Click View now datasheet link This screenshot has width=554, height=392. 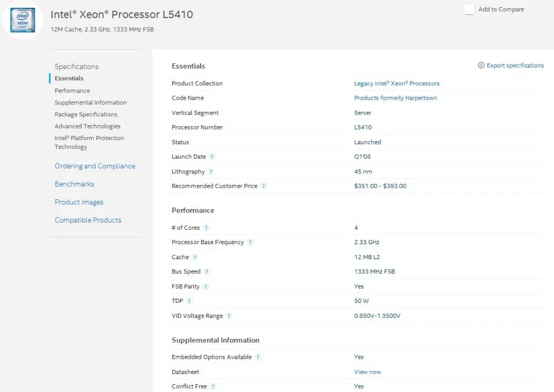[x=367, y=372]
